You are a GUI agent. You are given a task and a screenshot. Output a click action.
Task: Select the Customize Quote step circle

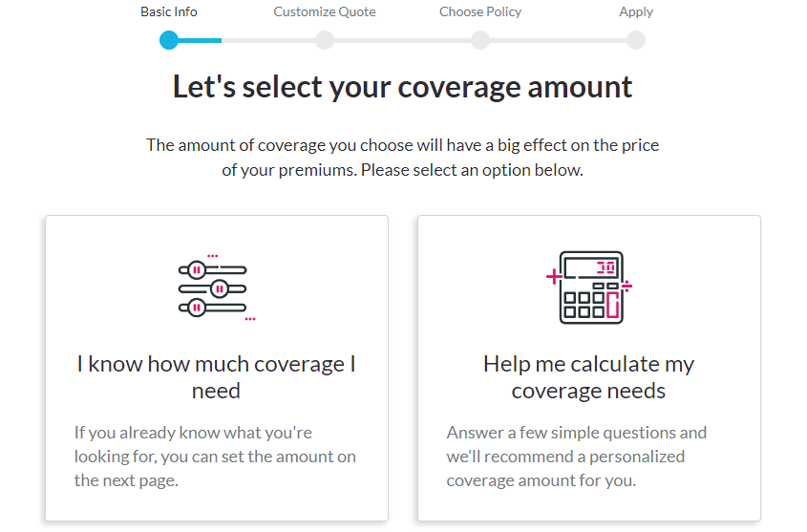coord(325,40)
